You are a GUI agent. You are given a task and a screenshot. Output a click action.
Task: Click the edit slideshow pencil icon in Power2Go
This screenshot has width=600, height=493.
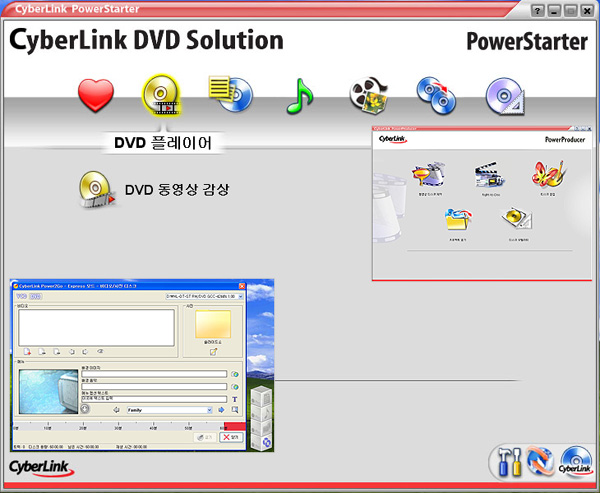pos(213,351)
